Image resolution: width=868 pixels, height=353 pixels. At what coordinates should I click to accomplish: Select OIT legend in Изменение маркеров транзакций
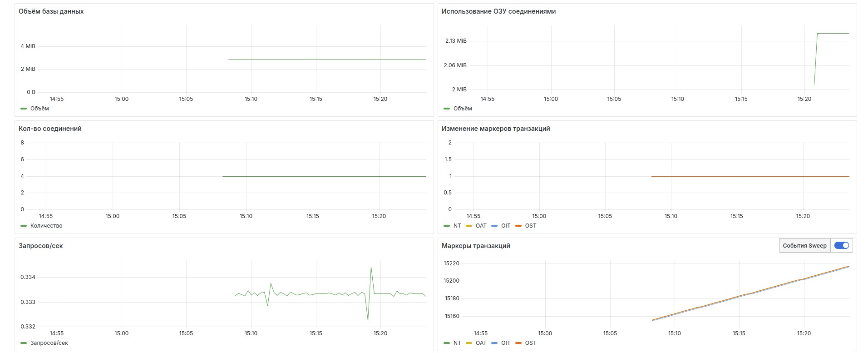pos(505,226)
